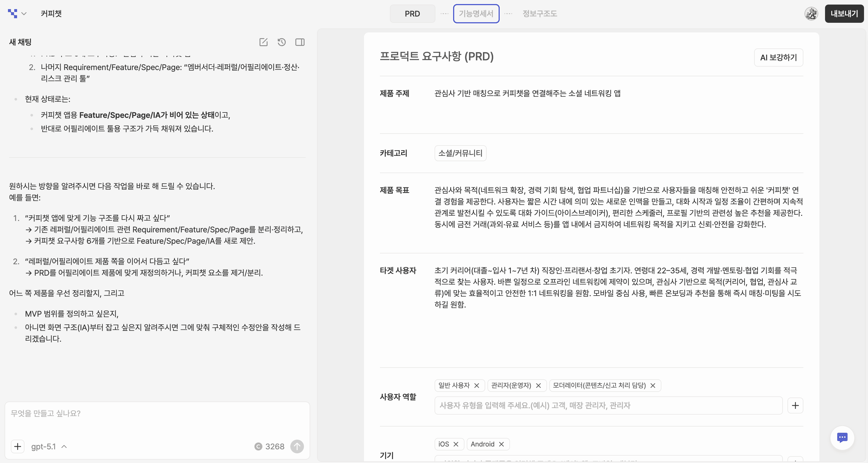
Task: Click the 사용자 유형 input field
Action: [608, 405]
